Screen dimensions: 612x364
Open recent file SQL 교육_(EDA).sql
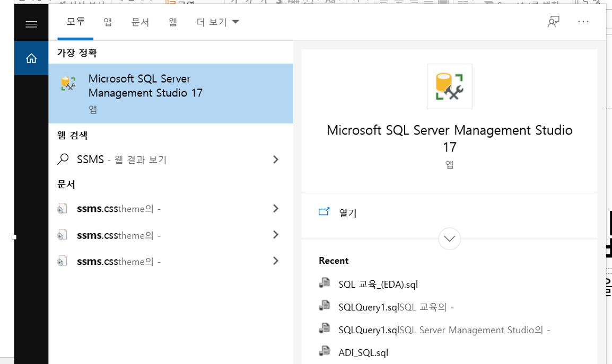[378, 285]
